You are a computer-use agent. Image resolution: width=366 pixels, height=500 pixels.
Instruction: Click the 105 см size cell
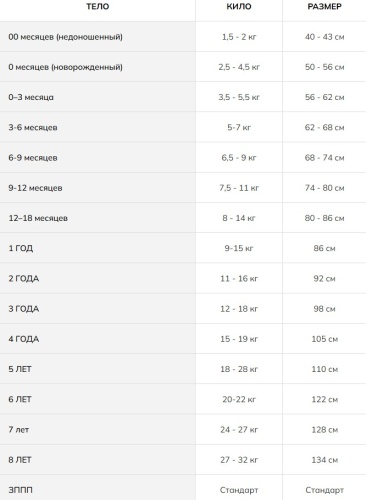(324, 339)
